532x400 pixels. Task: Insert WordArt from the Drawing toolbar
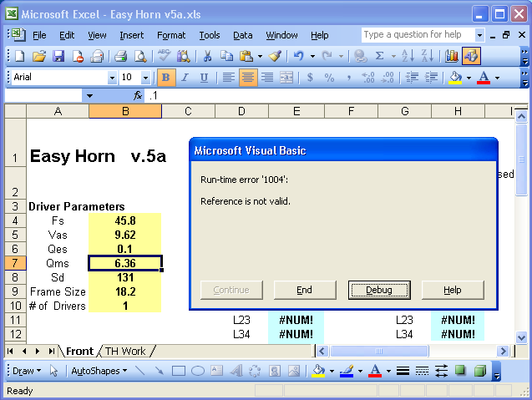[x=236, y=371]
